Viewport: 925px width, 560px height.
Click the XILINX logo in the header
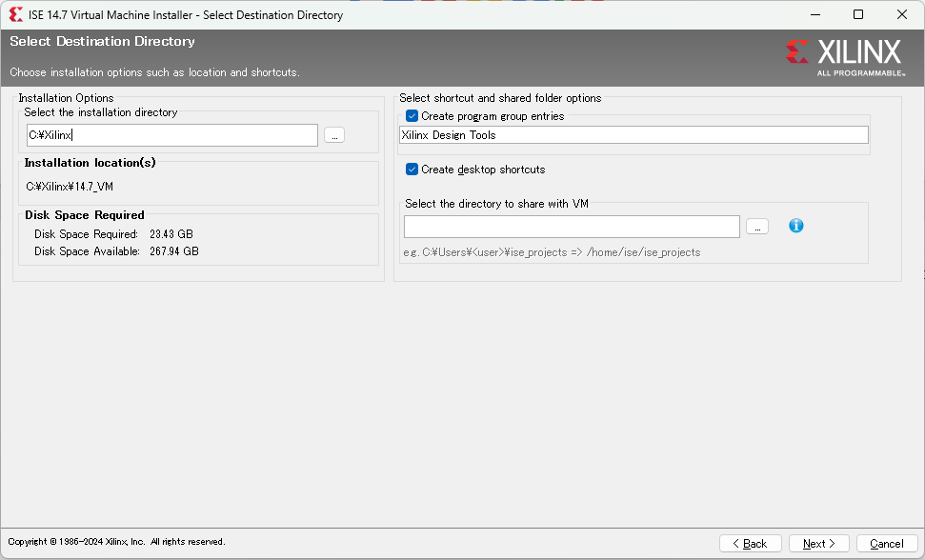pos(845,58)
